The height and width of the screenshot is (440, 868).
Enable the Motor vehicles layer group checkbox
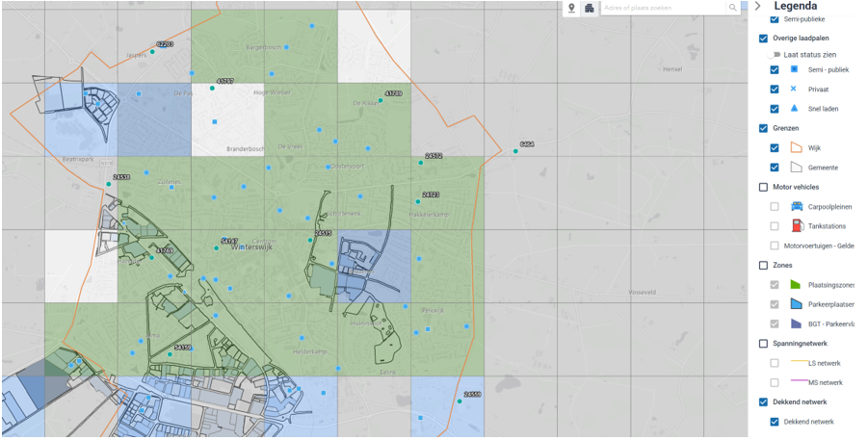pos(764,188)
